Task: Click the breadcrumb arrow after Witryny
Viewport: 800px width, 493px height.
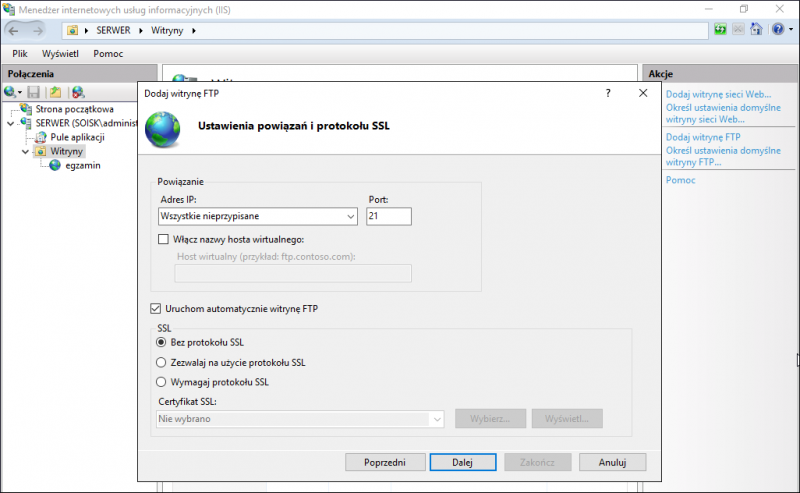Action: click(194, 31)
